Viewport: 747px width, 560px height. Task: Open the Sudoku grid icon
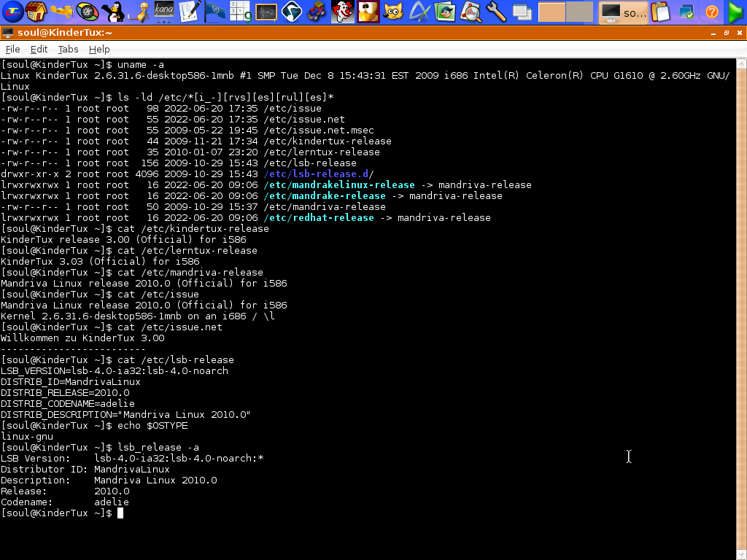(x=241, y=12)
